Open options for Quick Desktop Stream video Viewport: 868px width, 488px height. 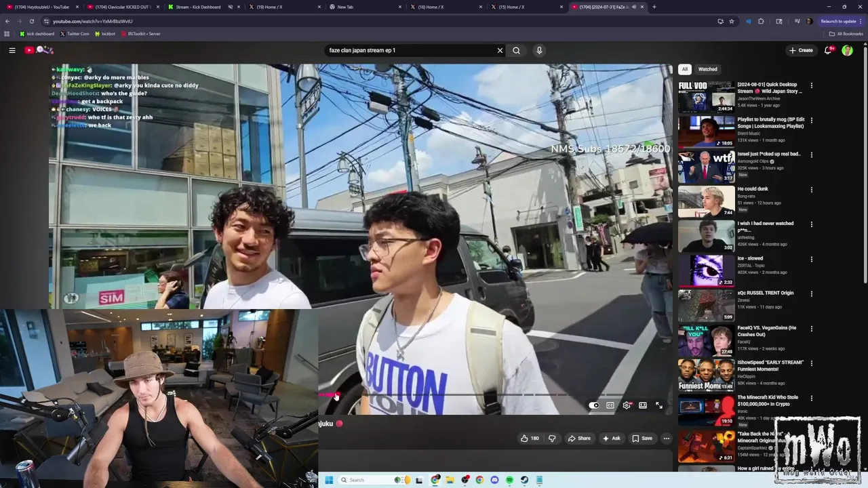[811, 85]
